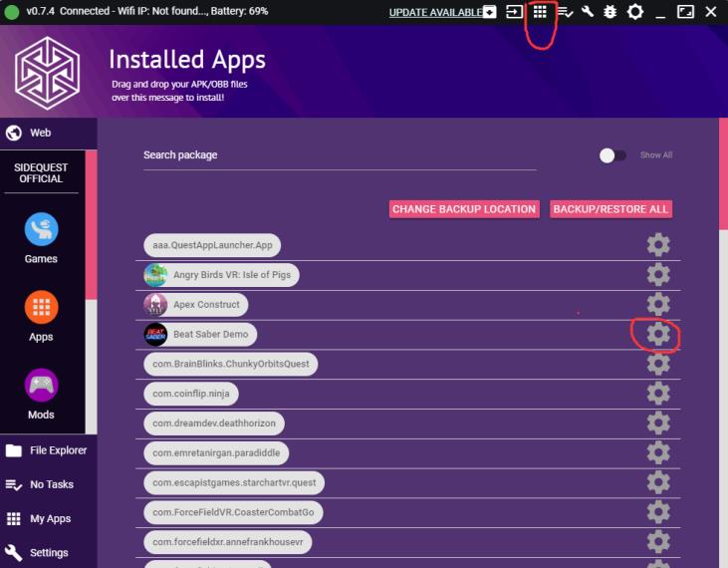Viewport: 728px width, 568px height.
Task: Select com.emretanirgan.paradiddle chip
Action: (x=216, y=452)
